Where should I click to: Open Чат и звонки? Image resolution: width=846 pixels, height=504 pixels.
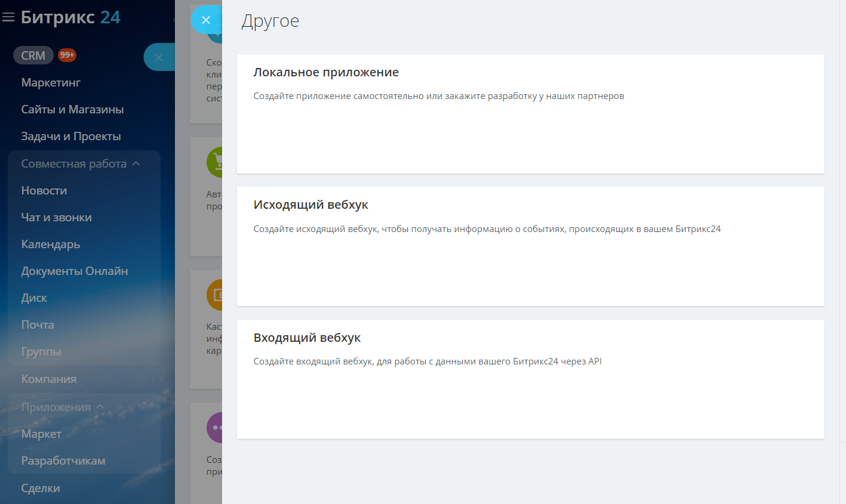[x=56, y=217]
